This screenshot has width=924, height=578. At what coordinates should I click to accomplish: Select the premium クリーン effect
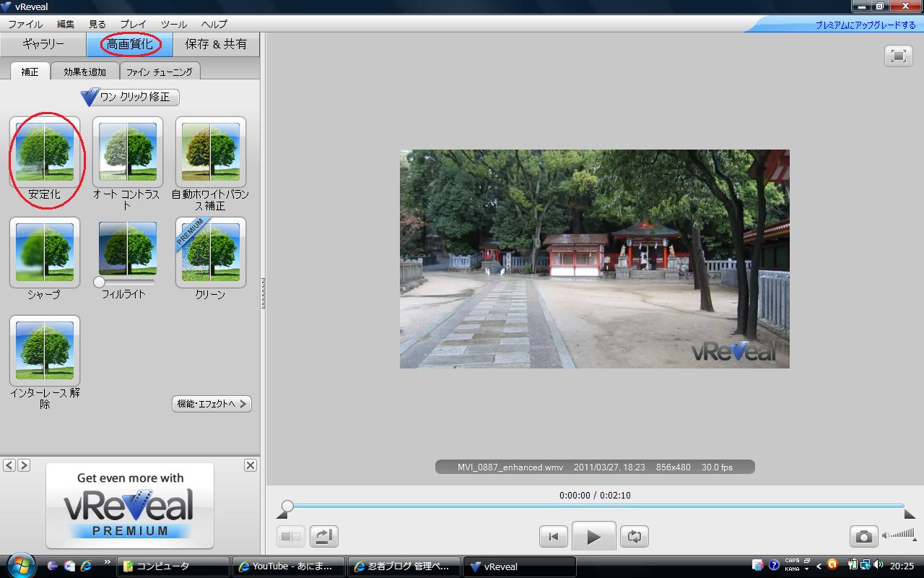211,252
